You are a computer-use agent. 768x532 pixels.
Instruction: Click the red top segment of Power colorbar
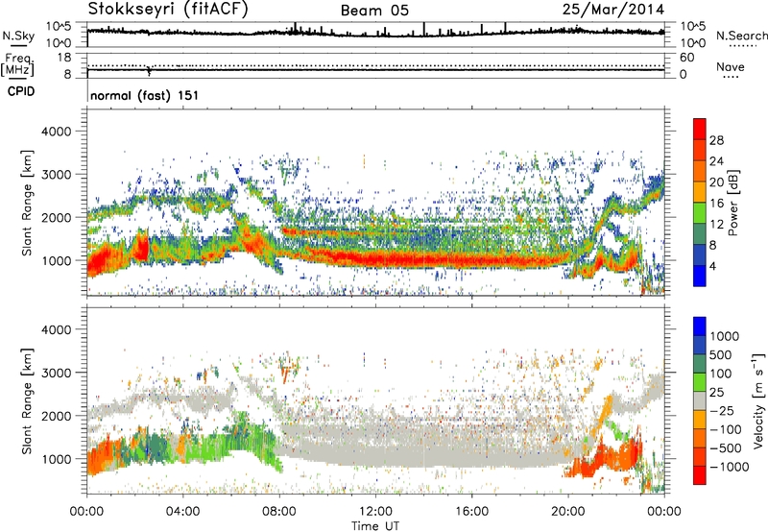(700, 130)
